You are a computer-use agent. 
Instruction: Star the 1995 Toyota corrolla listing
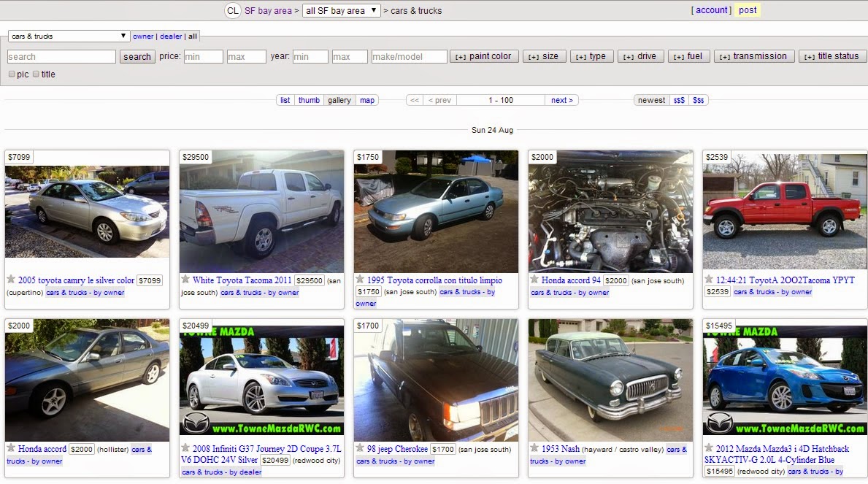pos(360,279)
